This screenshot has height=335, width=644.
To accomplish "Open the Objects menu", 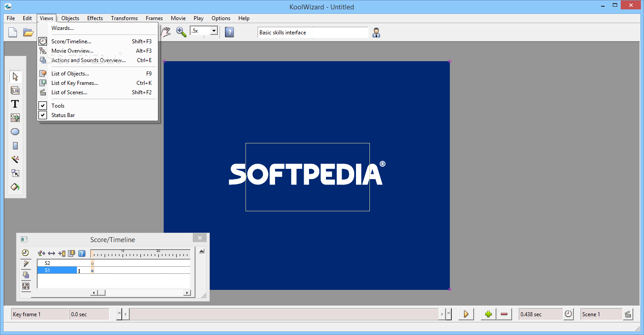I will 70,18.
